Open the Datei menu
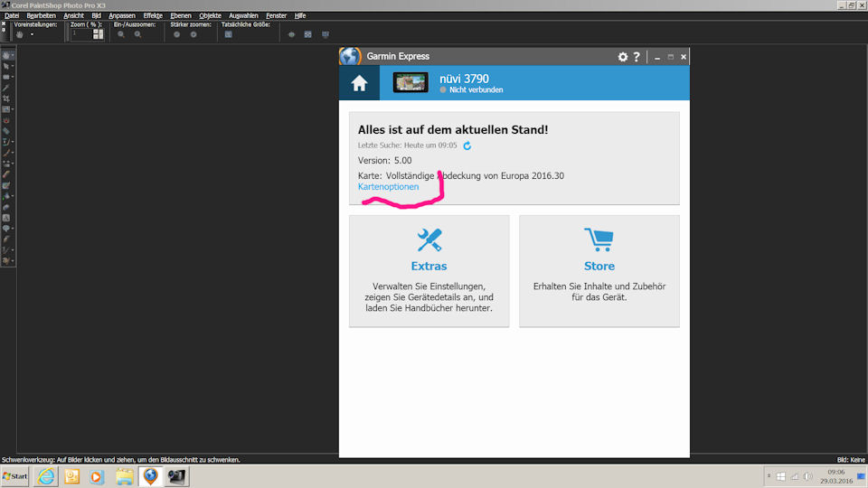 click(x=12, y=15)
